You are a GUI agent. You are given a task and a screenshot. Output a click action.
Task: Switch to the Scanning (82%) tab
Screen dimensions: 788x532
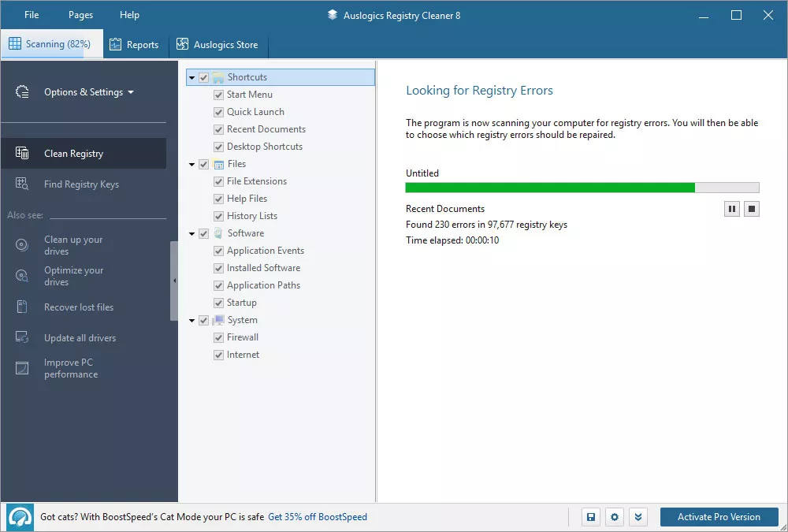click(x=52, y=44)
